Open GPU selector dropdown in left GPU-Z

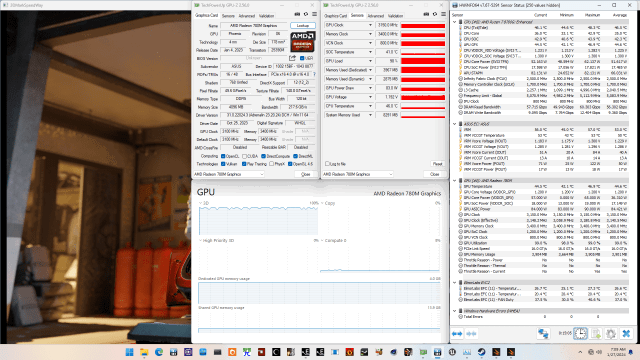click(x=229, y=174)
